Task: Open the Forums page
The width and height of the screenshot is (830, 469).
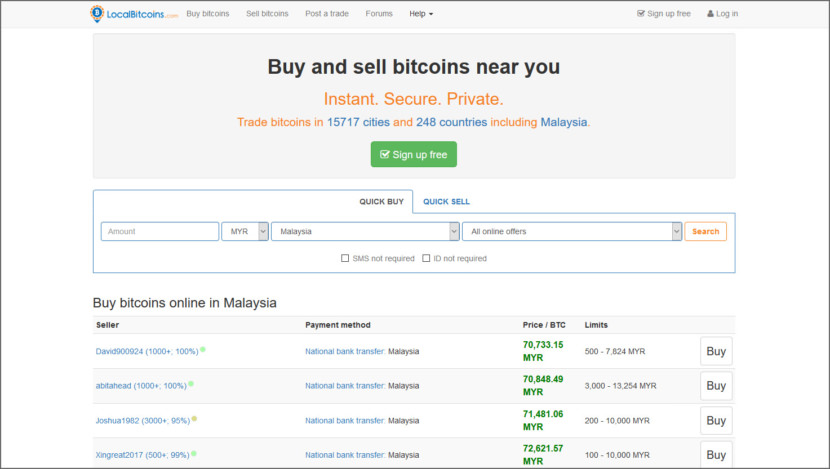Action: (379, 14)
